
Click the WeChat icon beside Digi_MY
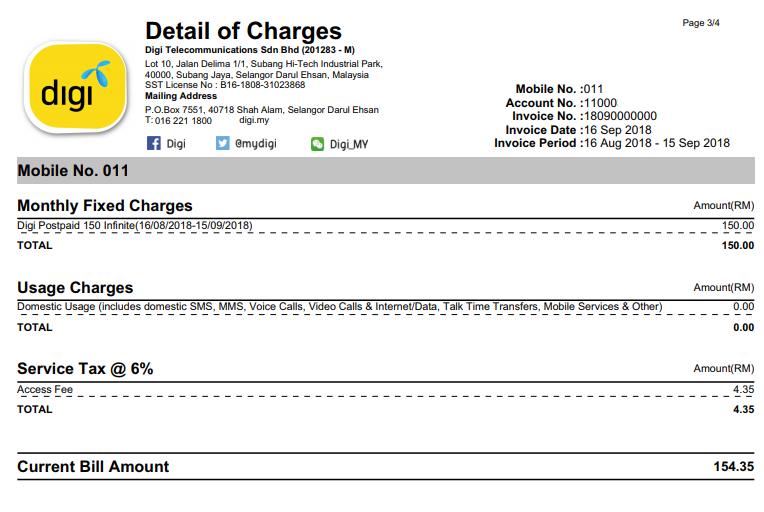tap(317, 144)
